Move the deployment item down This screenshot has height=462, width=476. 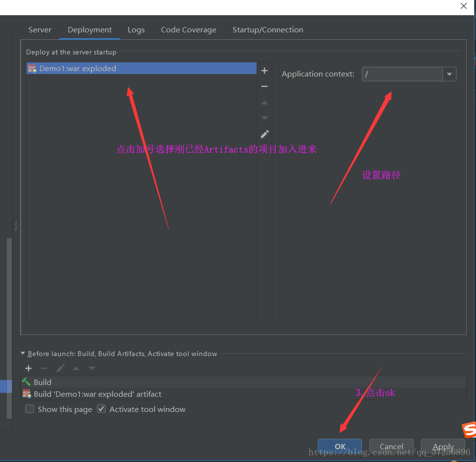(x=264, y=118)
